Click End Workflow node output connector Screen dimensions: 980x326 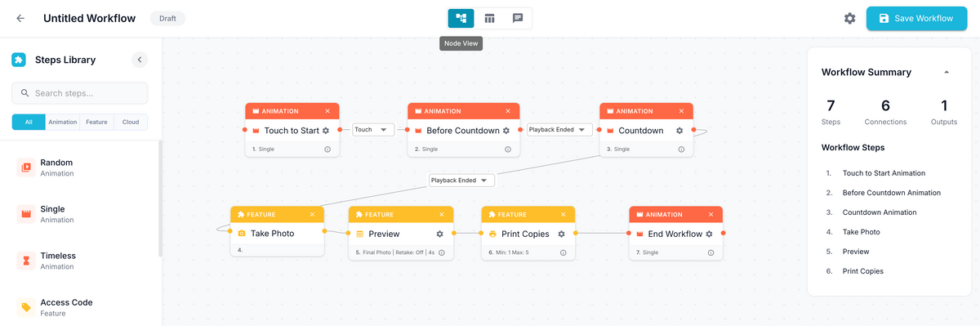724,234
